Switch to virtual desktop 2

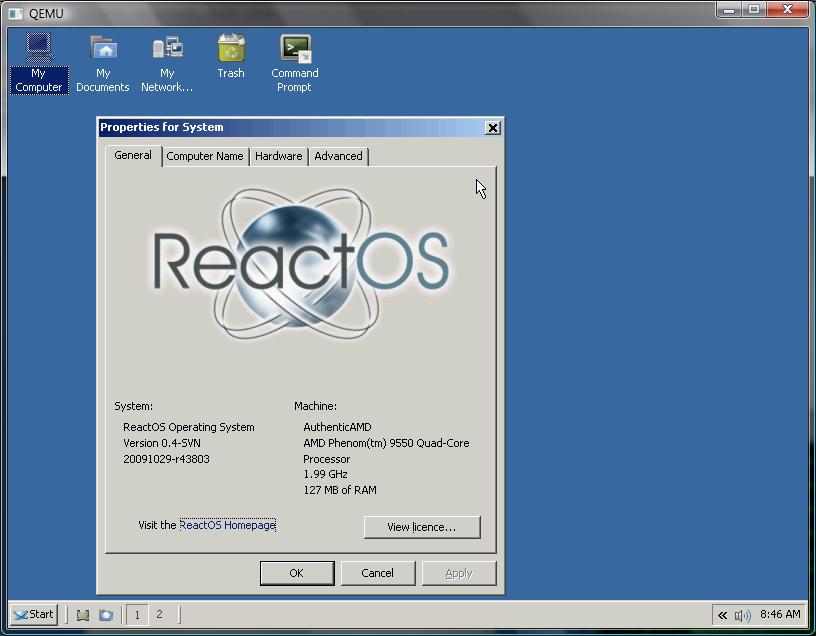pos(159,615)
